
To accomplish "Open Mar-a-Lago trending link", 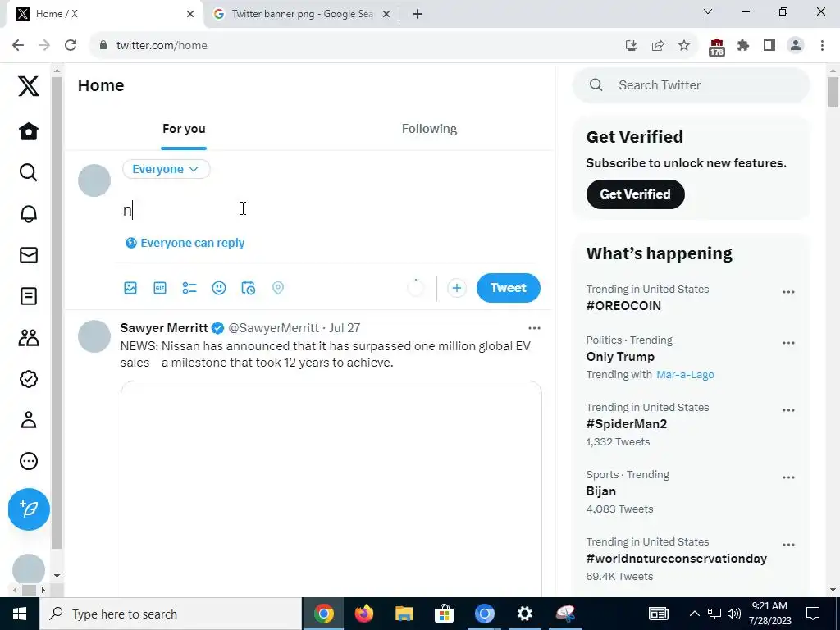I will pos(685,374).
